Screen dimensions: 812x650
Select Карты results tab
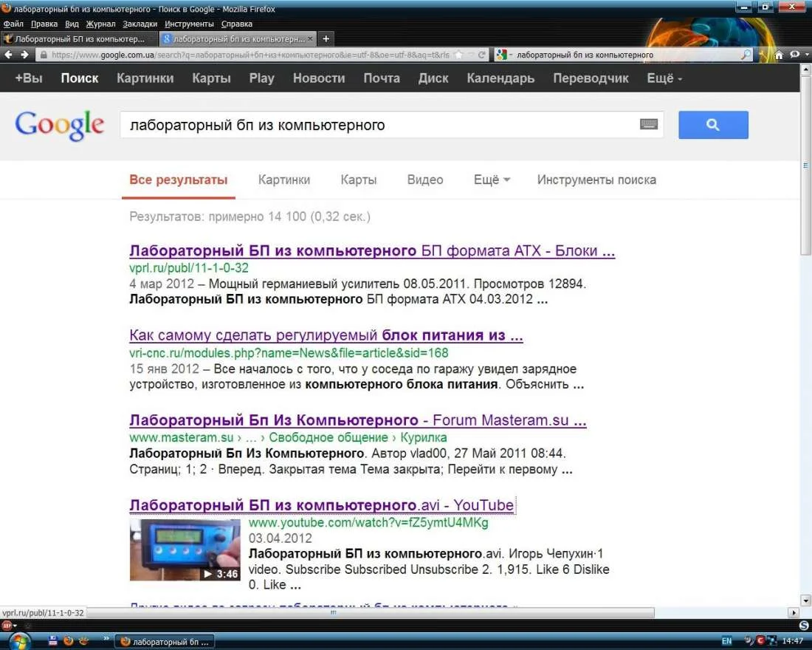pyautogui.click(x=358, y=180)
